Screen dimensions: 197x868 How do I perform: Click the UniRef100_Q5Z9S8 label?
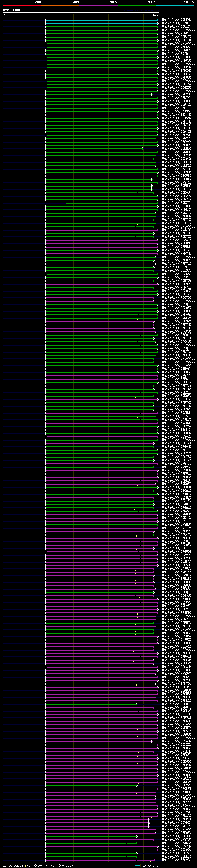[x=177, y=270]
